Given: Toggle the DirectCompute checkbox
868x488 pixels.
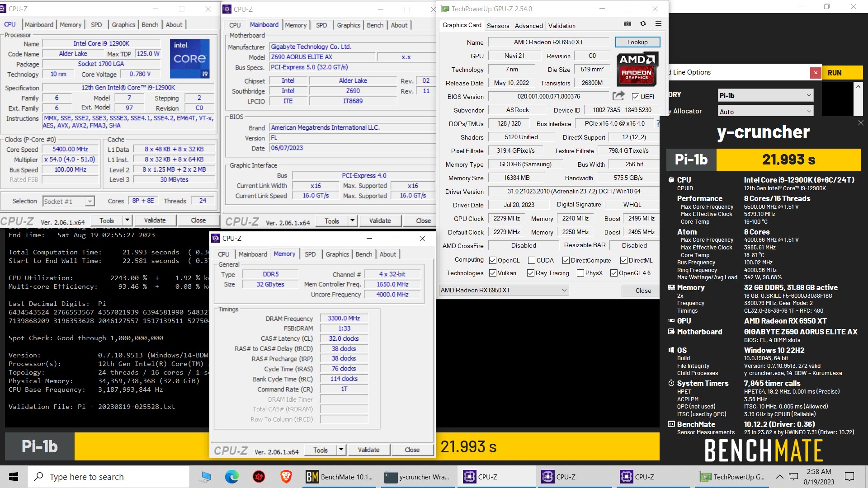Looking at the screenshot, I should (566, 260).
